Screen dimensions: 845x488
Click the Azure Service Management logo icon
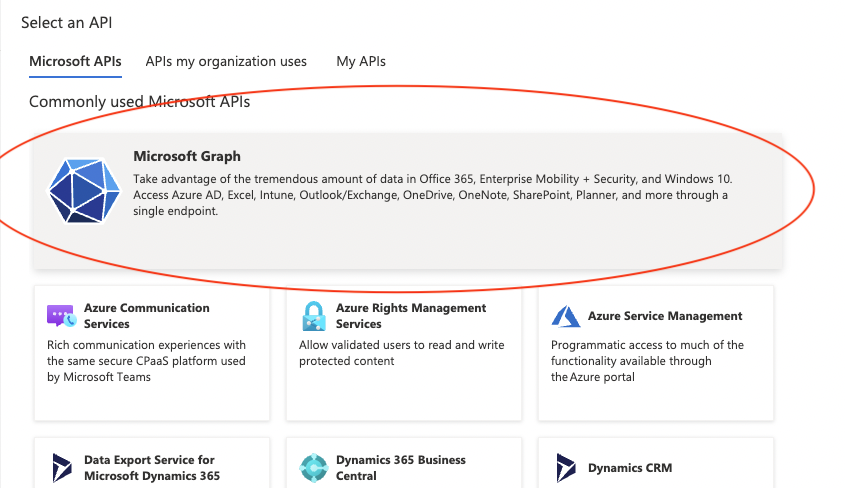(x=565, y=316)
